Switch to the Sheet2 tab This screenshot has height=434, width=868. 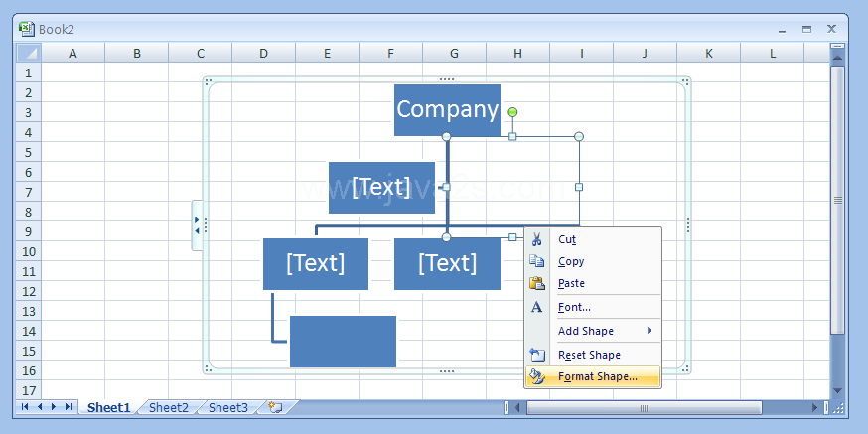click(168, 407)
